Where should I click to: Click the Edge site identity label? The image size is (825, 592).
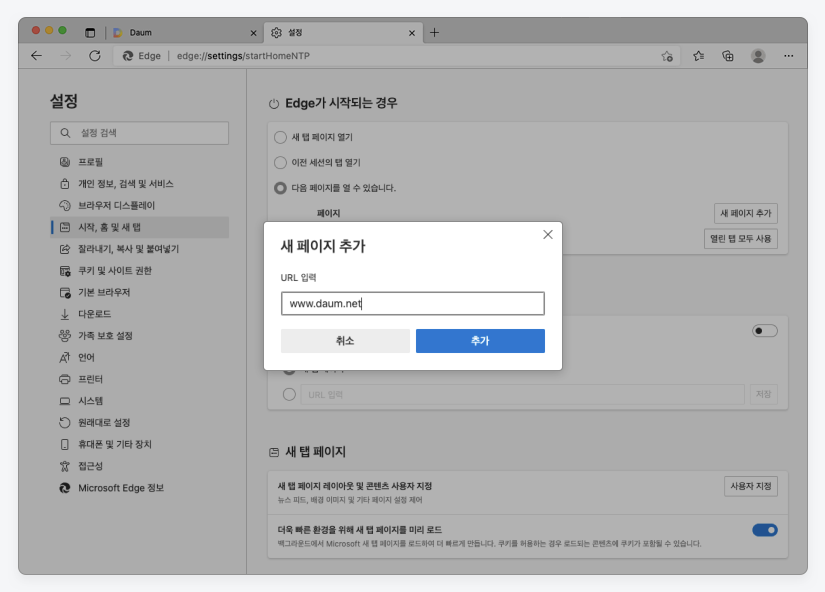(142, 56)
